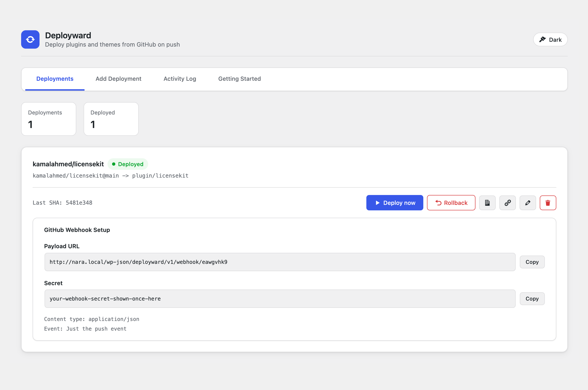Click 'Last SHA: 5481e348' text
This screenshot has width=588, height=390.
coord(62,203)
